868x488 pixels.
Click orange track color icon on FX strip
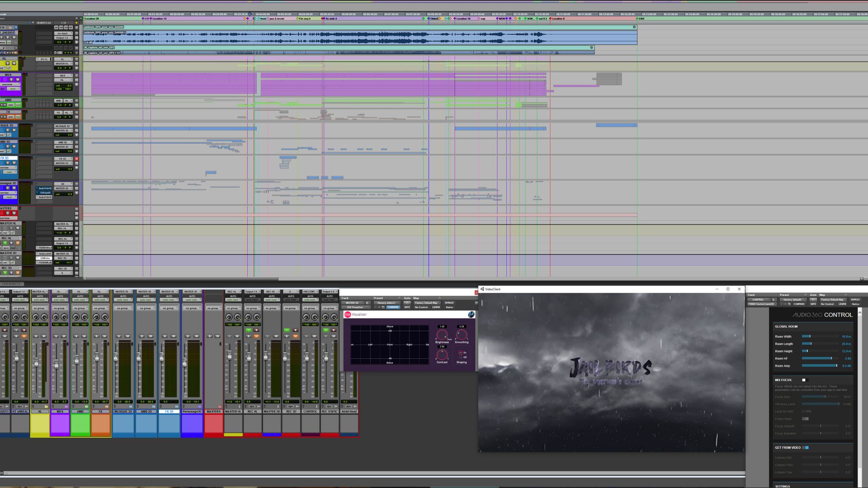[107, 407]
